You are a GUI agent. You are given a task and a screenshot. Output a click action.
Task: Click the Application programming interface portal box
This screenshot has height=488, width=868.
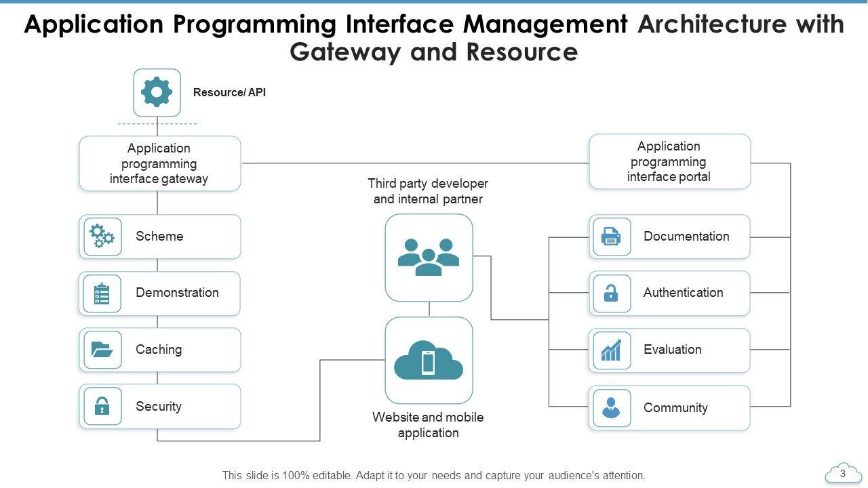click(x=669, y=162)
